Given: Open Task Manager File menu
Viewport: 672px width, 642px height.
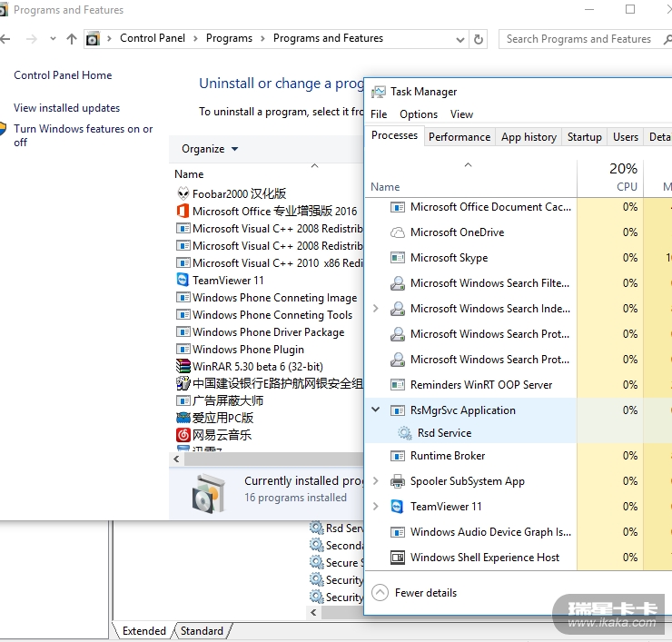Looking at the screenshot, I should [x=379, y=114].
